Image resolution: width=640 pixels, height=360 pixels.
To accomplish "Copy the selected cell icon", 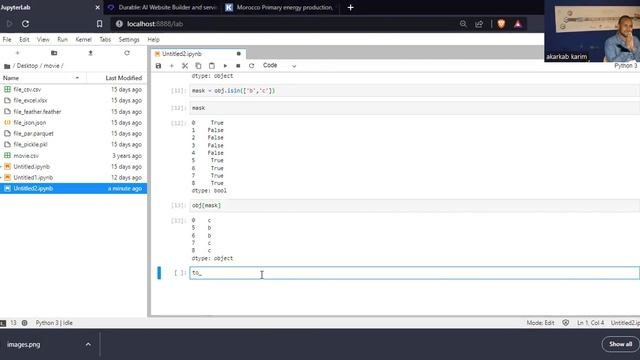I will [x=198, y=66].
